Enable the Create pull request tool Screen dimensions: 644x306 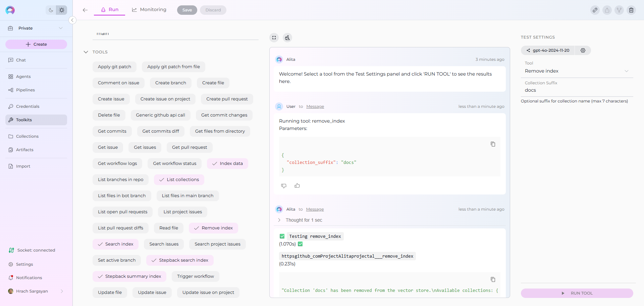pos(227,99)
